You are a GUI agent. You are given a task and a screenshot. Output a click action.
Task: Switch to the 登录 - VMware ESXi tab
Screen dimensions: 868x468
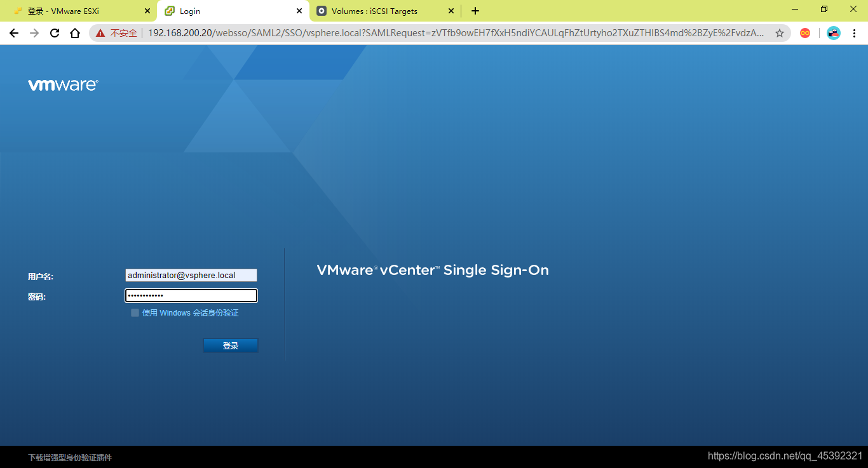pyautogui.click(x=78, y=11)
